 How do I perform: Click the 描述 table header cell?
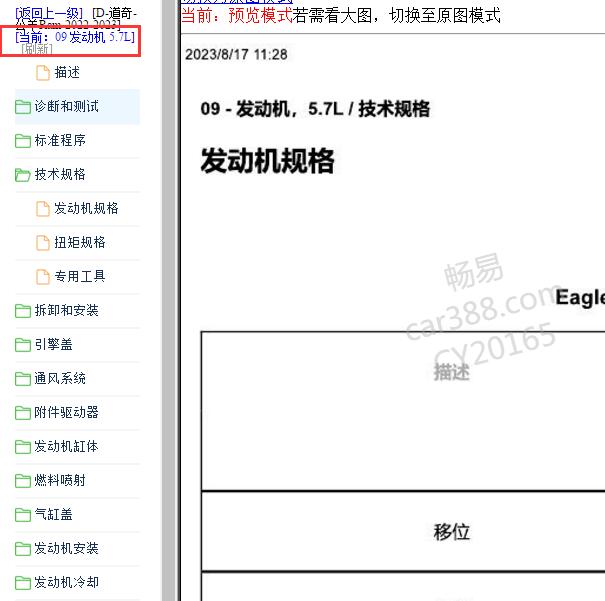coord(451,373)
